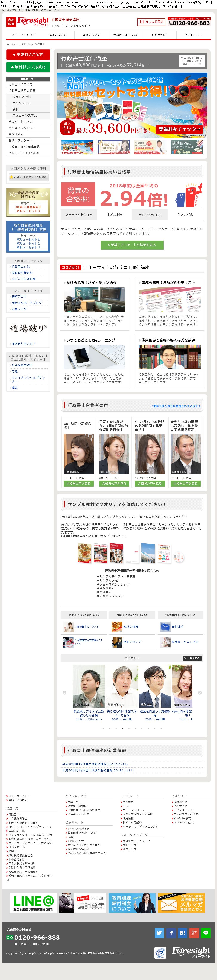Screen dimensions: 217x980
Task: Open 平成30年度 行政書士試験の解答速報 news link
Action: click(x=98, y=770)
